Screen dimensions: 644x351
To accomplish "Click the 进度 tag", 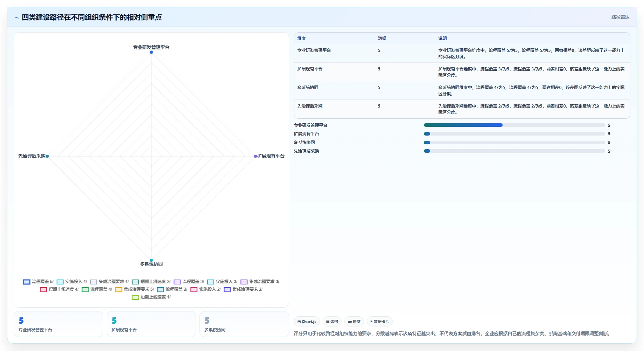I will click(354, 322).
